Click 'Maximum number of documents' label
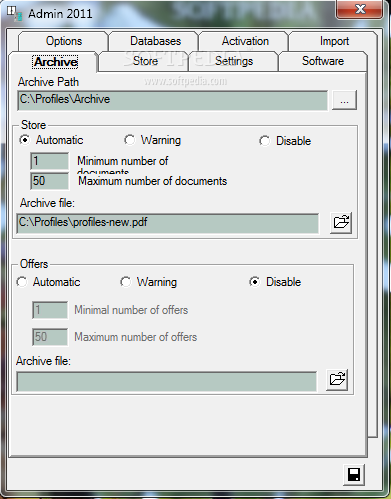 click(153, 181)
